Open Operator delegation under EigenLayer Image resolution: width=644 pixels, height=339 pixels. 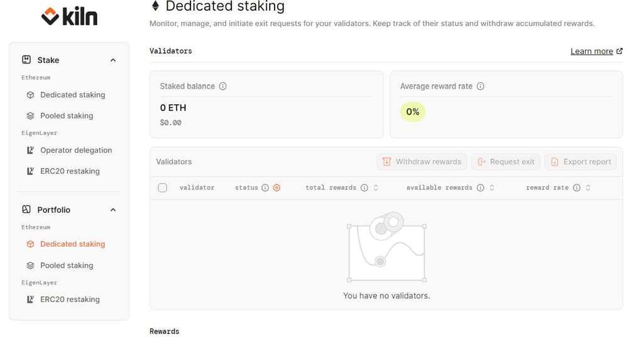point(75,150)
